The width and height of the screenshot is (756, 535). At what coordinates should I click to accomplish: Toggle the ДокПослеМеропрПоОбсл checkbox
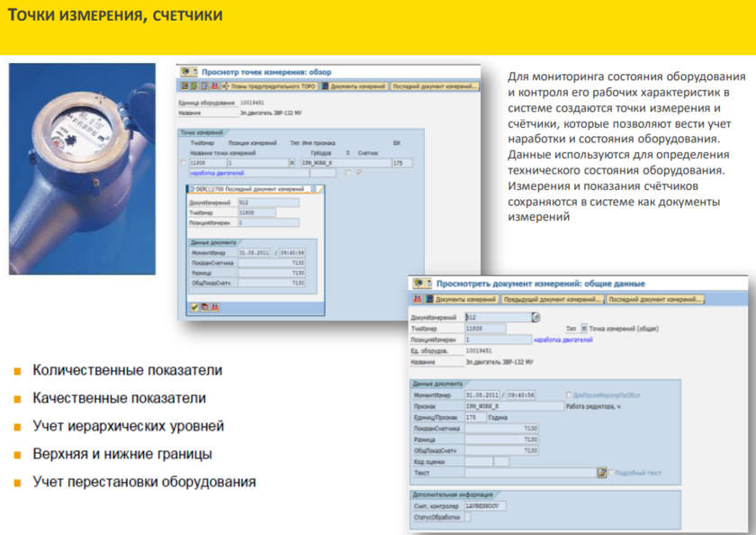pos(567,395)
